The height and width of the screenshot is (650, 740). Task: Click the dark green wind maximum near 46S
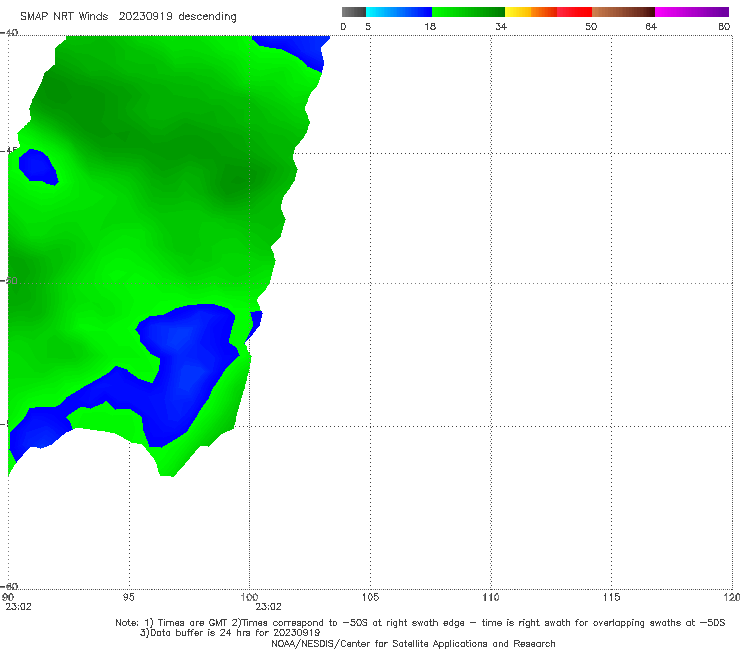coord(234,183)
